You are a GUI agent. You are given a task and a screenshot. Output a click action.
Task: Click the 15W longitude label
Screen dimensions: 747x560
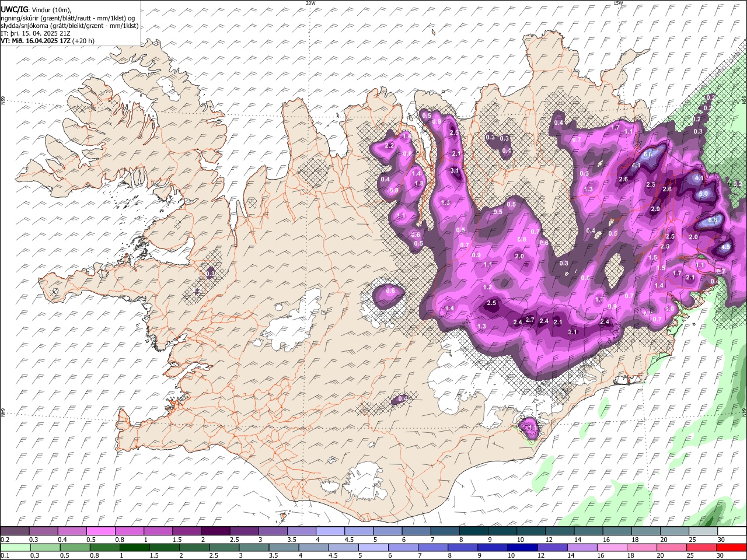(618, 3)
